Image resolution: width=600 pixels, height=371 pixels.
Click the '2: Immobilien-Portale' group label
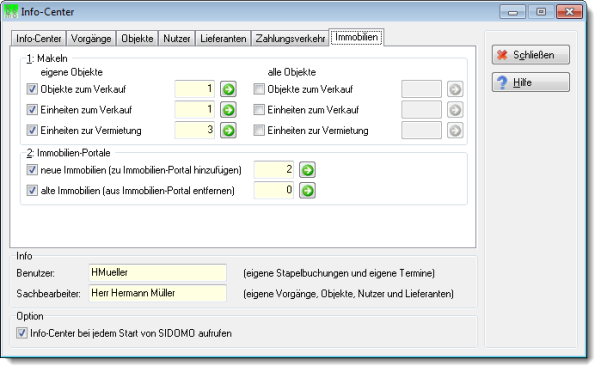pos(68,153)
